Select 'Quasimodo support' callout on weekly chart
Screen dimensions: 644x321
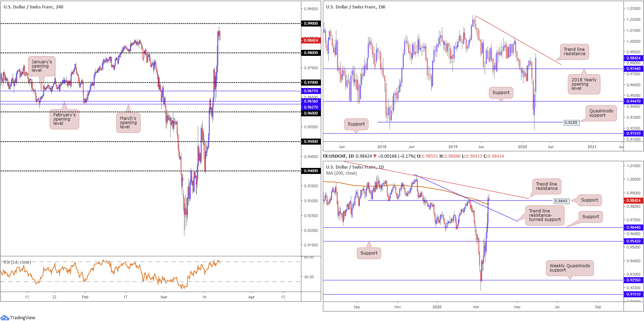[601, 113]
